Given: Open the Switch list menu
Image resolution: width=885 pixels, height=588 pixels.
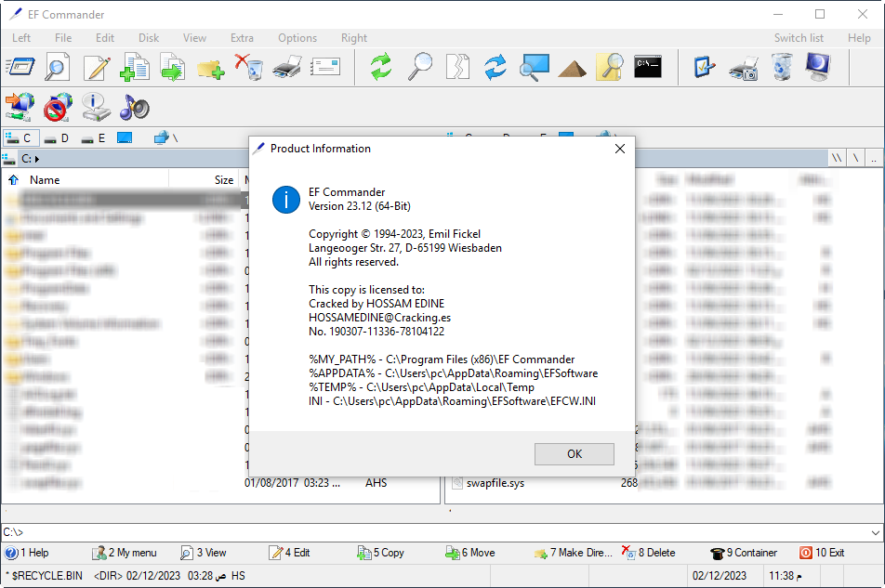Looking at the screenshot, I should click(x=799, y=38).
